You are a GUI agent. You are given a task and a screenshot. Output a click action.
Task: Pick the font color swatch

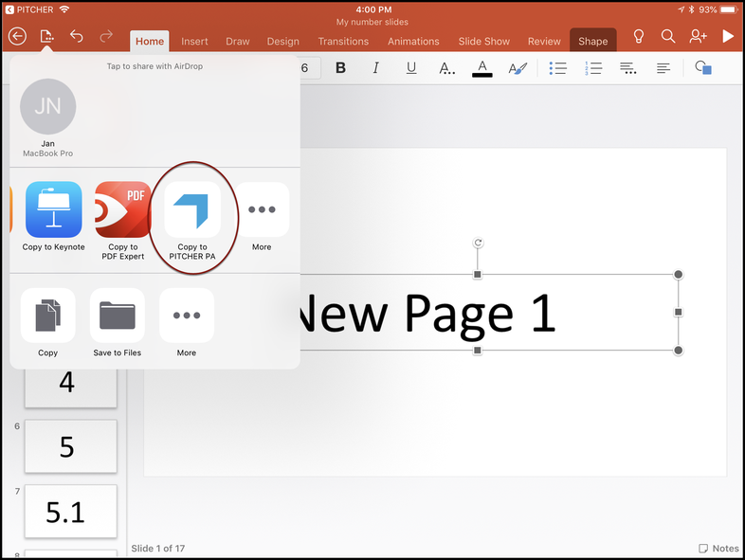[x=482, y=68]
